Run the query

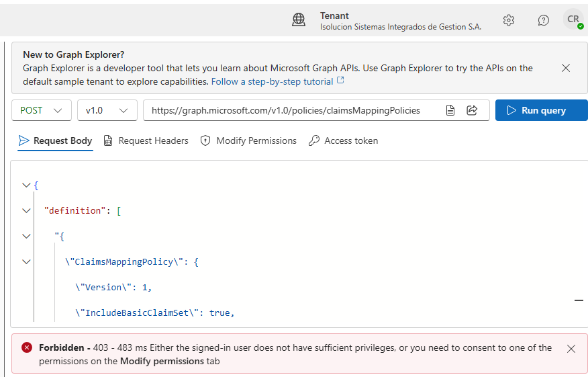pyautogui.click(x=542, y=110)
